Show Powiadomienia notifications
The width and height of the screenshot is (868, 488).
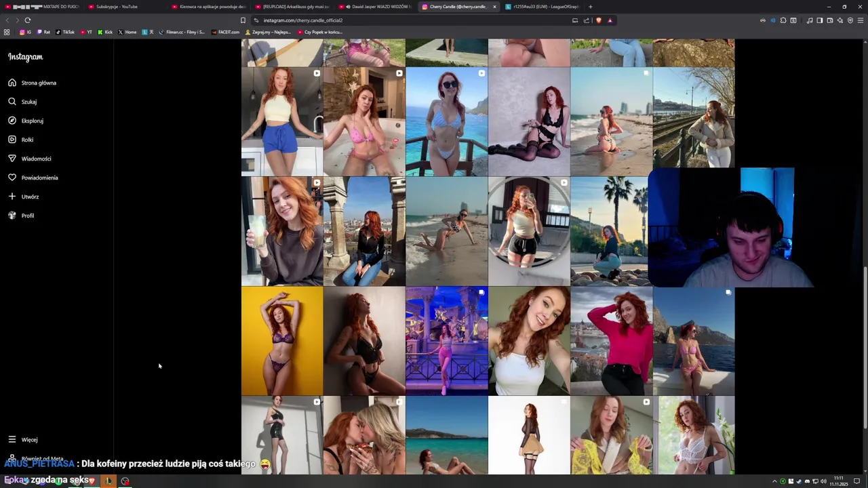coord(33,178)
